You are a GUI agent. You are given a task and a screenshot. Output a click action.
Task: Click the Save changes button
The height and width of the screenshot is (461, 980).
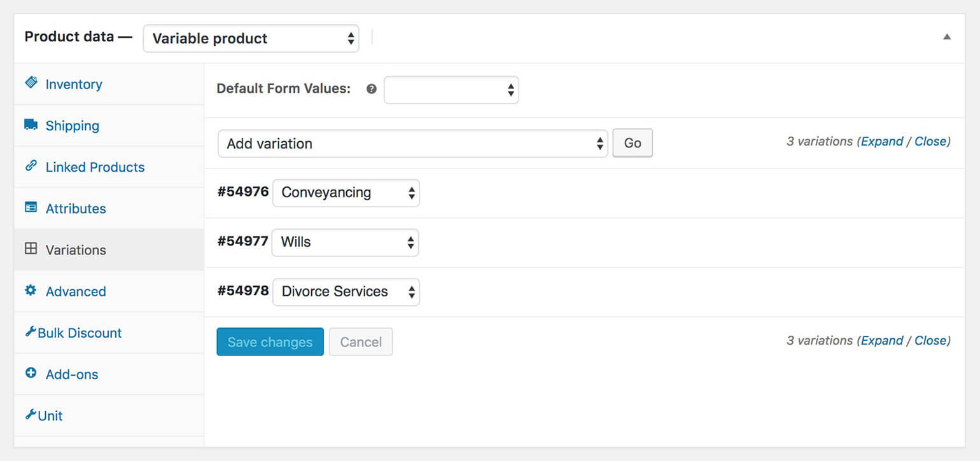point(270,341)
